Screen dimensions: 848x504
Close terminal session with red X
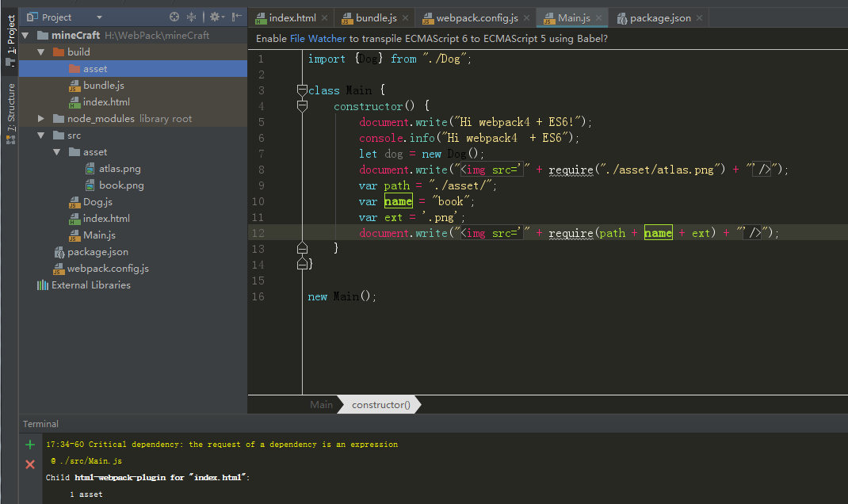click(x=30, y=464)
